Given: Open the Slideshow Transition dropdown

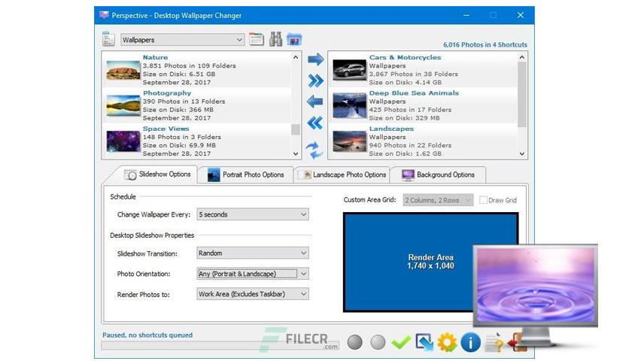Looking at the screenshot, I should (253, 253).
